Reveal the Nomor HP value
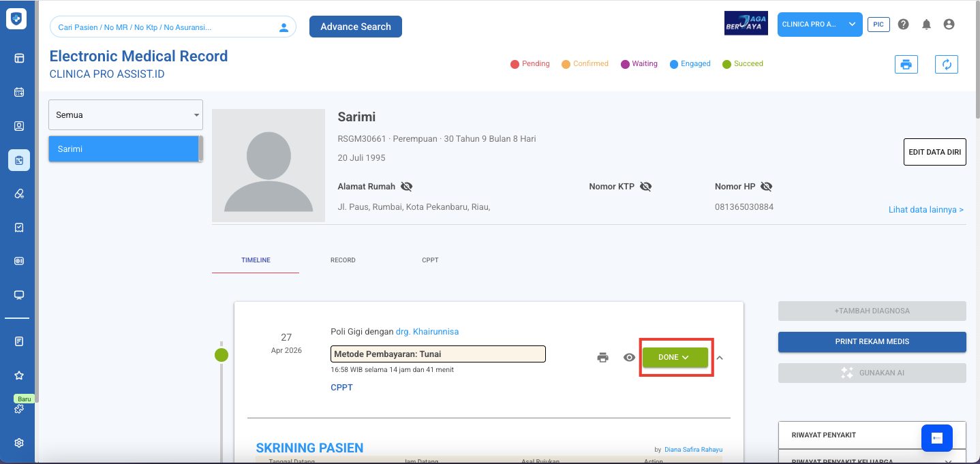The height and width of the screenshot is (464, 980). [766, 187]
